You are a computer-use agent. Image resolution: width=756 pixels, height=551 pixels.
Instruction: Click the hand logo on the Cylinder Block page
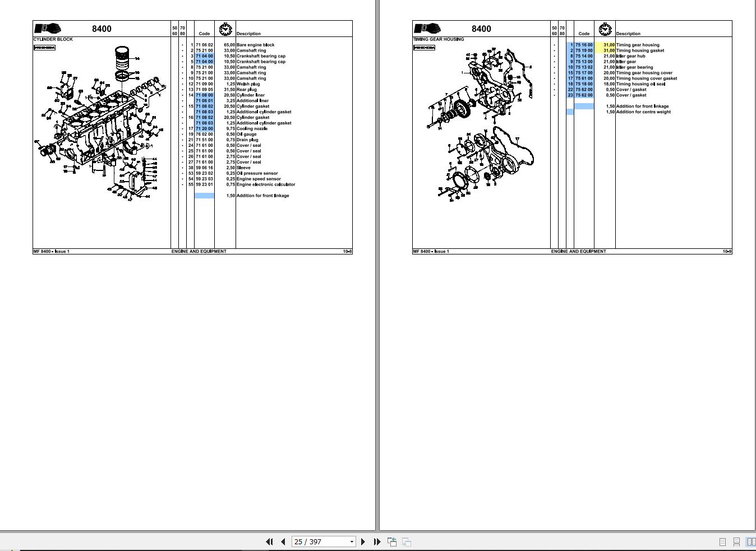coord(48,28)
